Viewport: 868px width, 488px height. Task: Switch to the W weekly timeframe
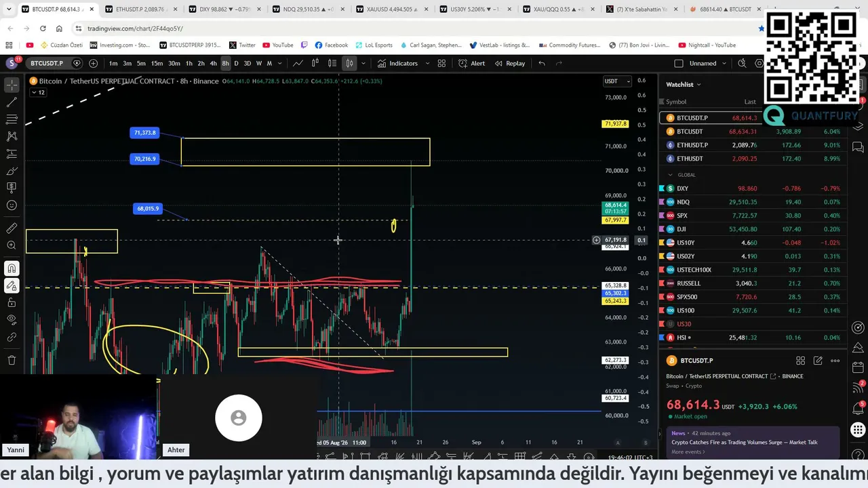point(258,63)
